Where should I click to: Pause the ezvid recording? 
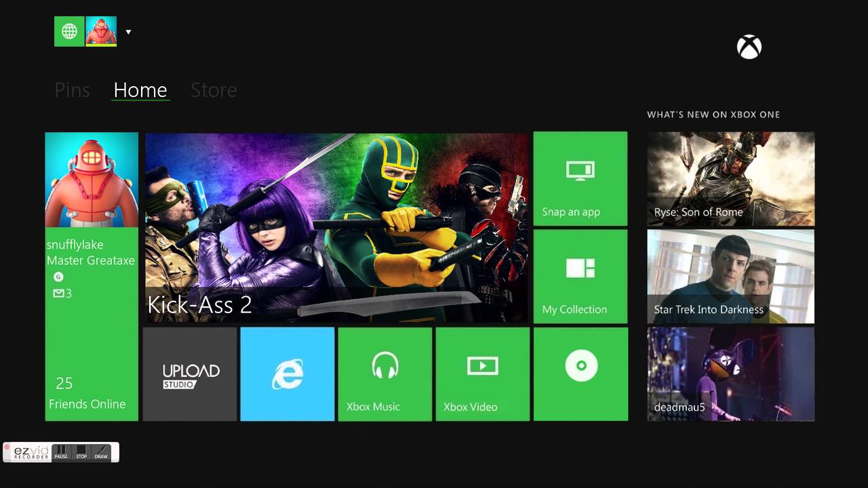[61, 452]
